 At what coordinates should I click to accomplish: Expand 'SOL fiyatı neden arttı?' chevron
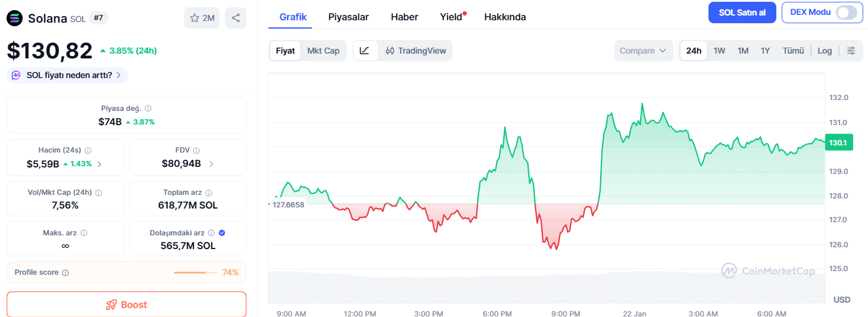(x=118, y=75)
